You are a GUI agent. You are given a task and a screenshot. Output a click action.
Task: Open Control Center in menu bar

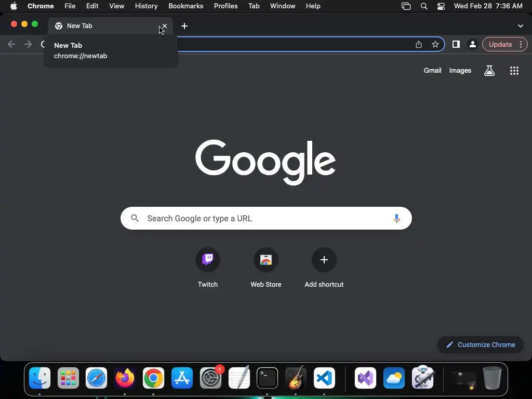click(x=441, y=6)
